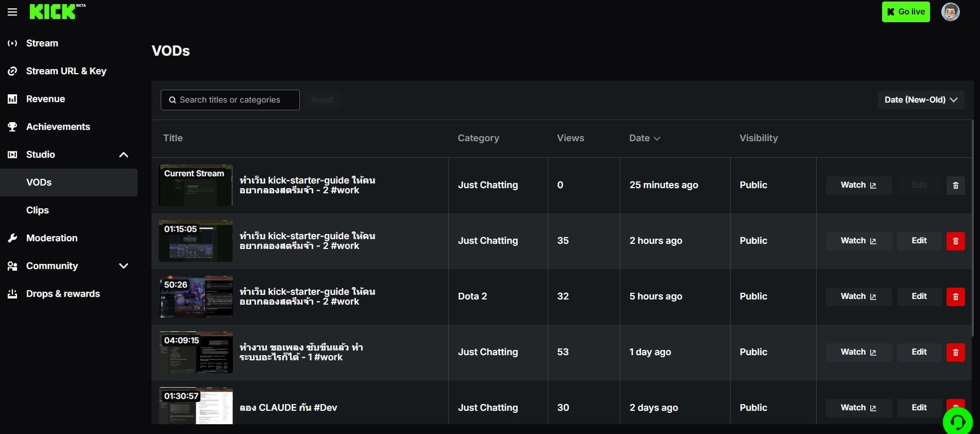Open the 50:26 VOD thumbnail

click(196, 297)
